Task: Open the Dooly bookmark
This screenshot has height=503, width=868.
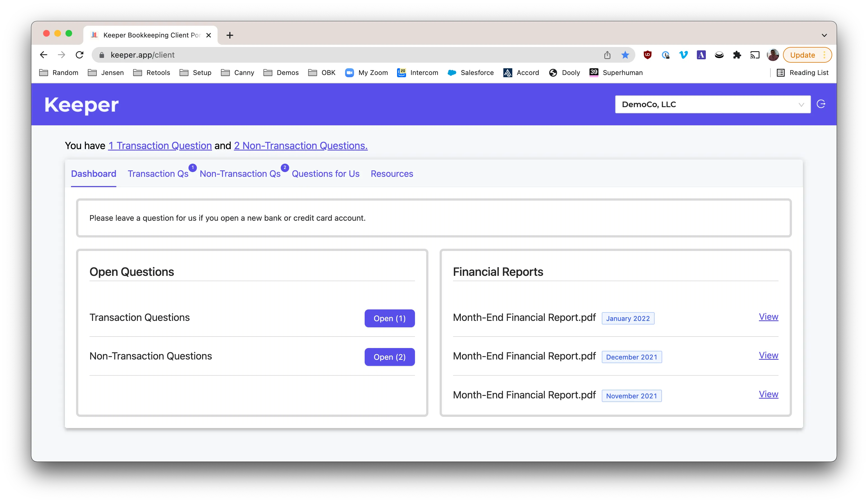Action: [x=565, y=73]
